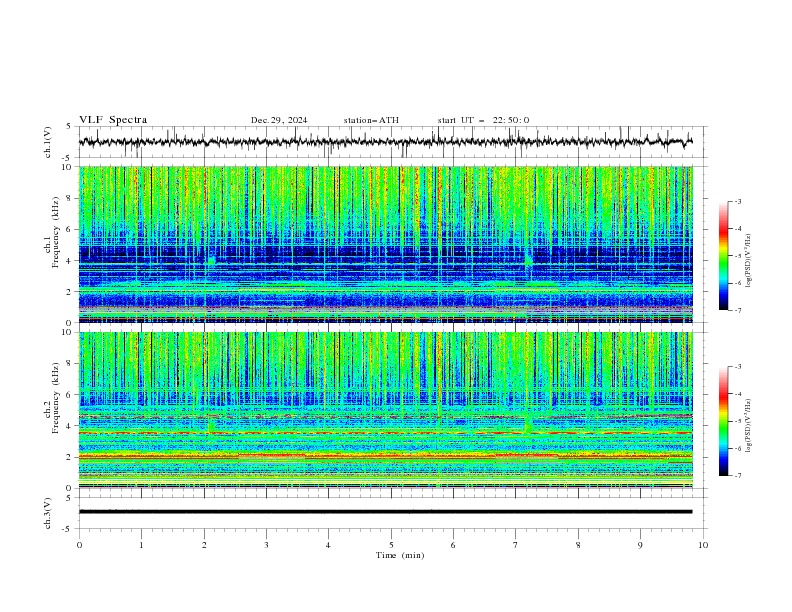The height and width of the screenshot is (612, 792).
Task: Click the log(PSD) label beside ch.2 color bar
Action: point(748,425)
